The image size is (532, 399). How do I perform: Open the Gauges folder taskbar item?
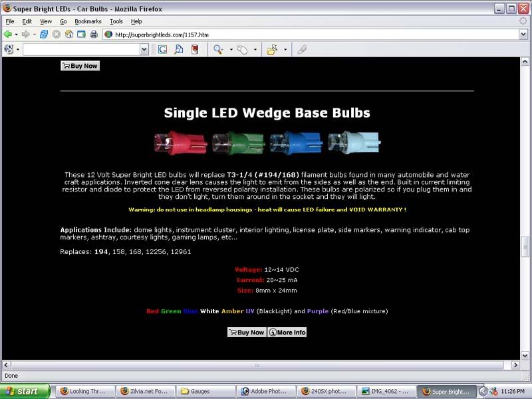point(206,391)
